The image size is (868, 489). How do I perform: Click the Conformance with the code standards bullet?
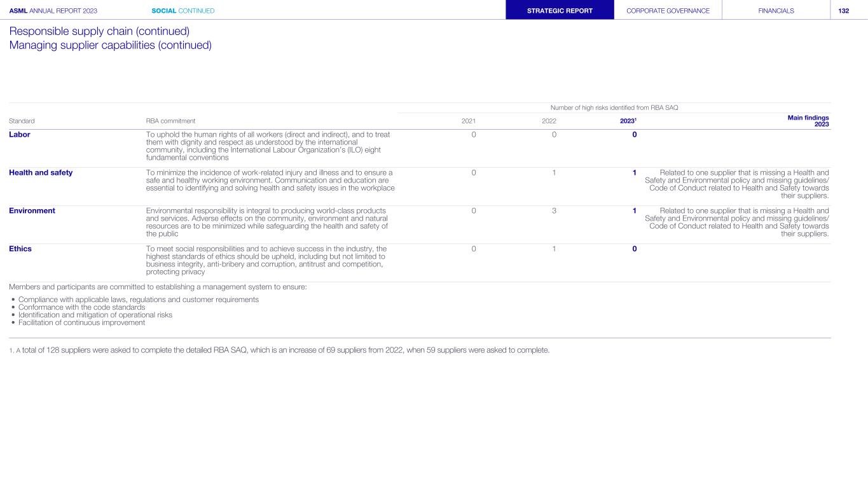[x=81, y=307]
